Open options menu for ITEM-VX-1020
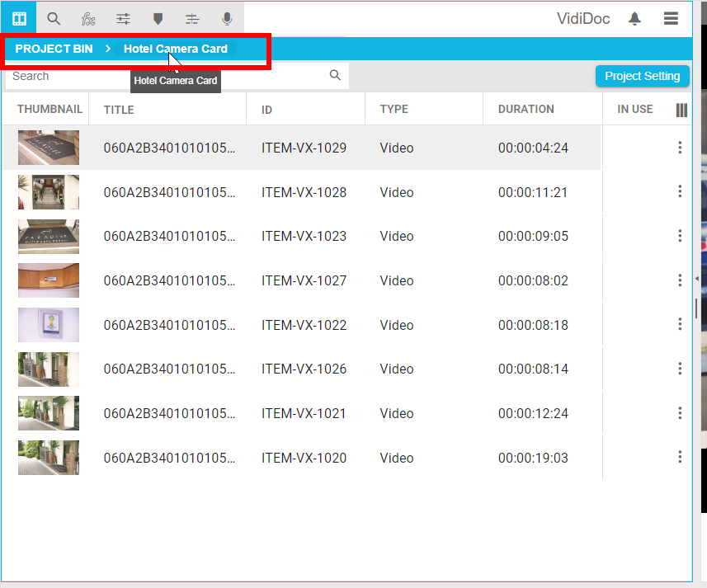 [x=680, y=457]
